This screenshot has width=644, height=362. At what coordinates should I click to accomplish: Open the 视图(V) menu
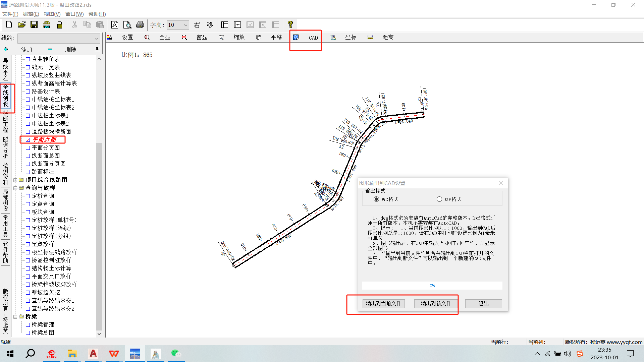tap(52, 14)
